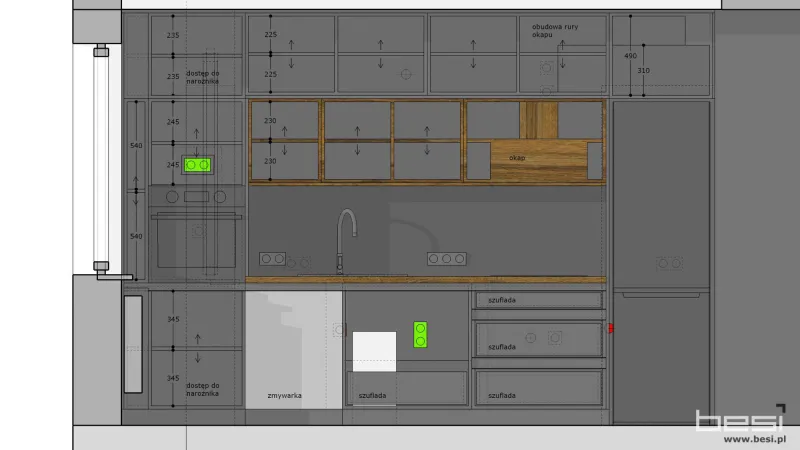Select upper 'dostęp do narożnika' label
Image resolution: width=800 pixels, height=450 pixels.
click(203, 77)
